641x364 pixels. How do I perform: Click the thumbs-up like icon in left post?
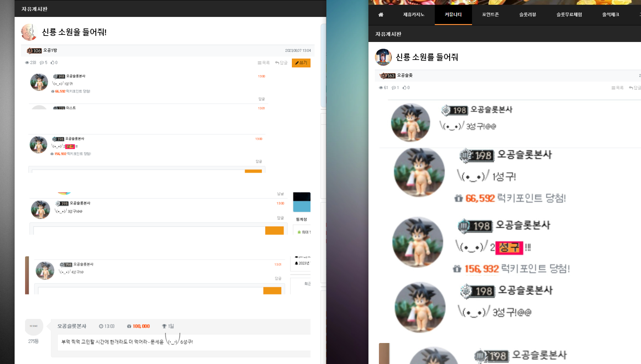52,63
